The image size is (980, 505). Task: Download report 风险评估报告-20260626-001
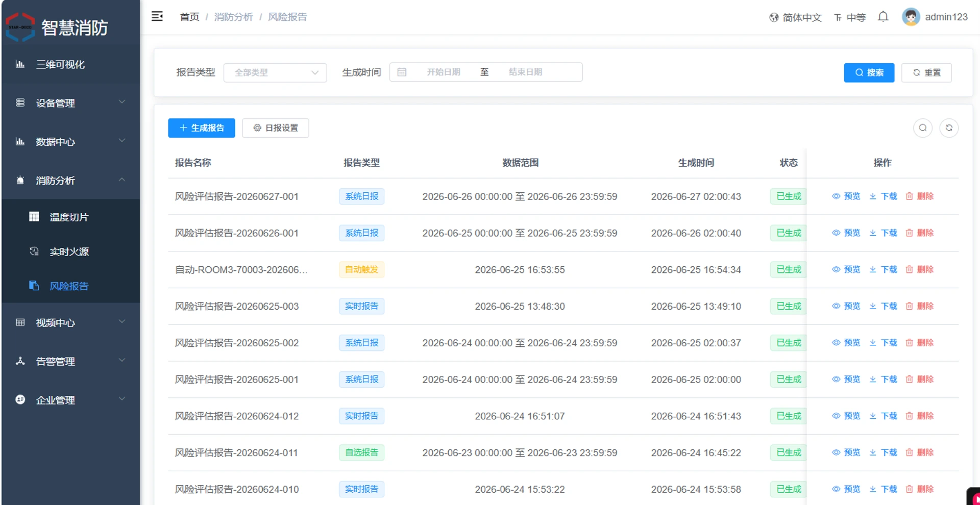click(x=883, y=233)
